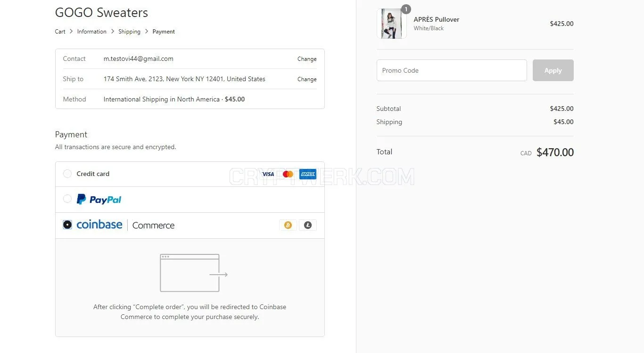644x353 pixels.
Task: Select the Coinbase Commerce radio button
Action: click(x=67, y=225)
